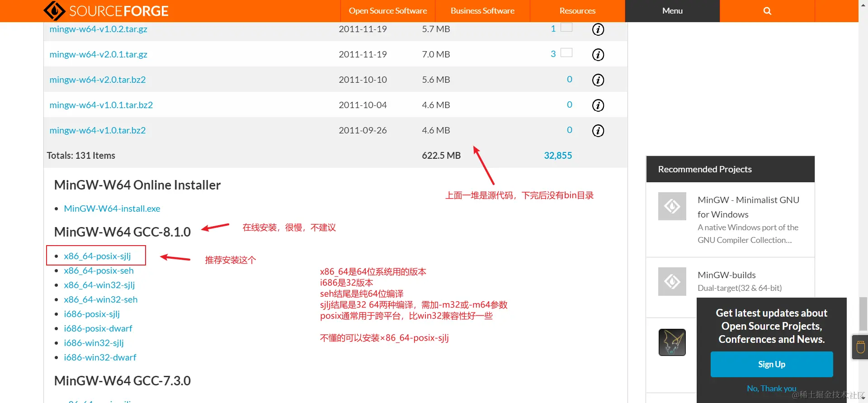The height and width of the screenshot is (403, 868).
Task: Click the Sign Up button
Action: (772, 364)
